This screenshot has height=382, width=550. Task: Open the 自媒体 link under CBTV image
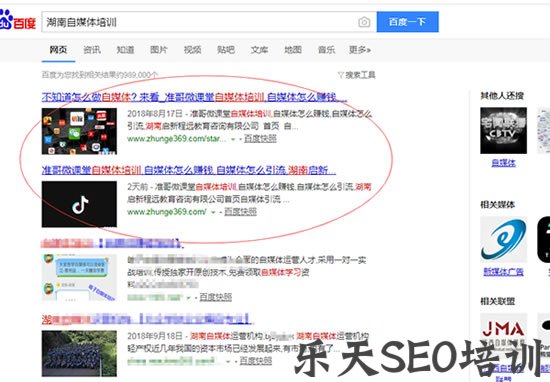coord(503,163)
